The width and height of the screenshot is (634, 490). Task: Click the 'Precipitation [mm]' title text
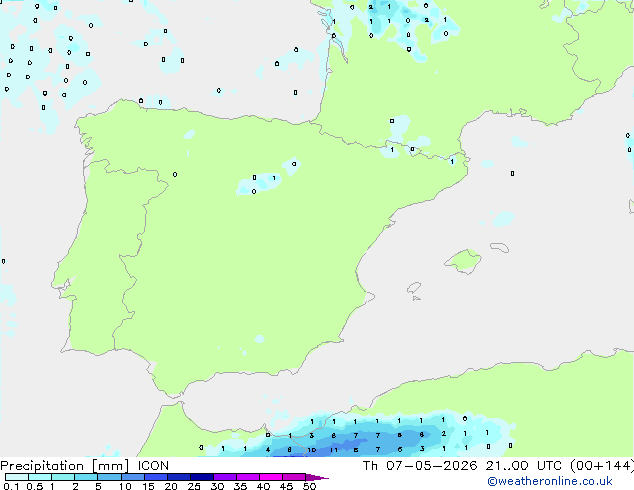tap(64, 466)
